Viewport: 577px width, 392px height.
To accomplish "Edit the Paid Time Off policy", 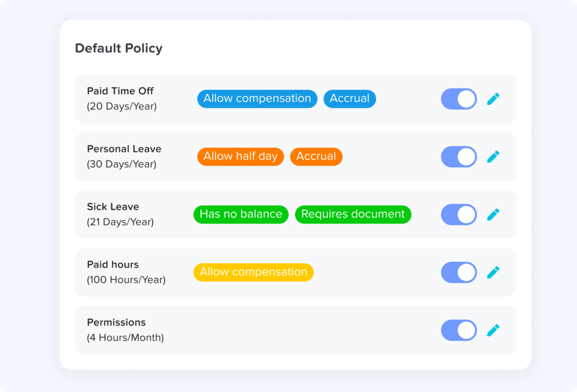I will point(493,99).
